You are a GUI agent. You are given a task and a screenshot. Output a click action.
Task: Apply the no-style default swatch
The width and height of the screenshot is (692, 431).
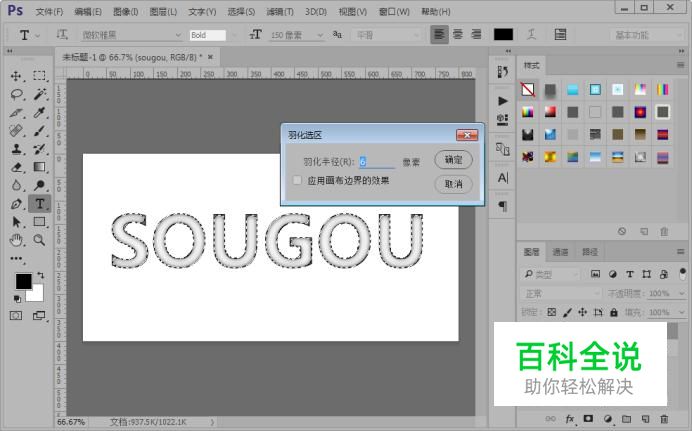[528, 90]
